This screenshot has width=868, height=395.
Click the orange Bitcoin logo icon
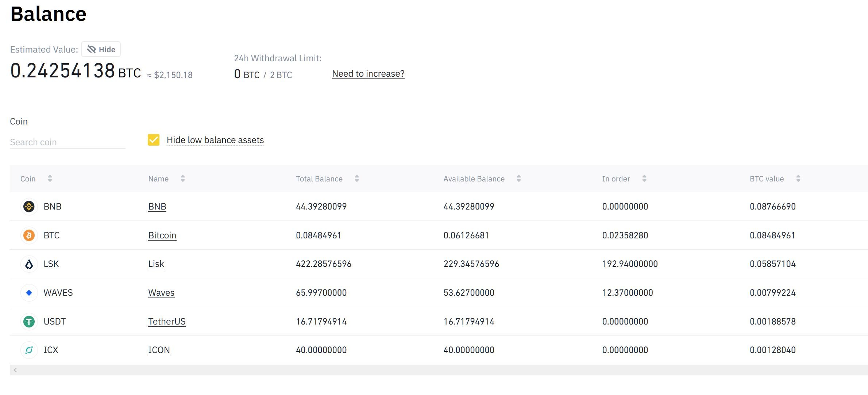coord(29,235)
